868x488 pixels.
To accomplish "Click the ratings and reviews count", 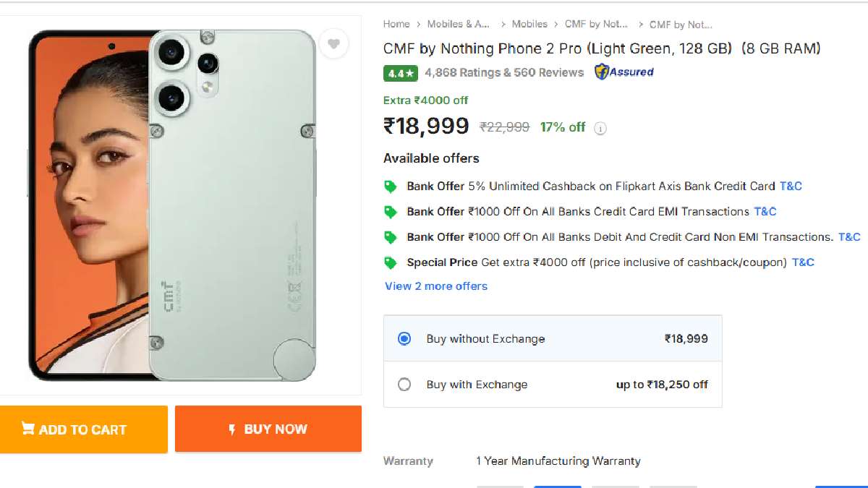I will [504, 72].
